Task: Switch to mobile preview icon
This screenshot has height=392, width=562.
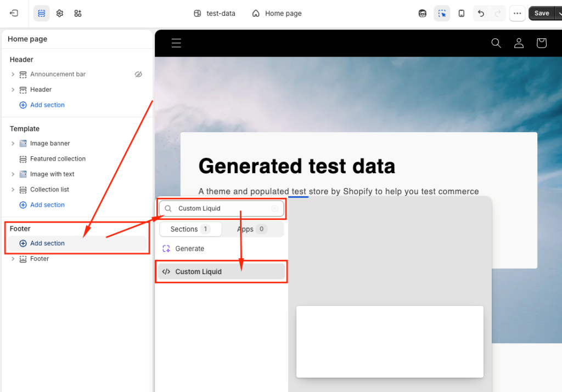Action: point(462,13)
